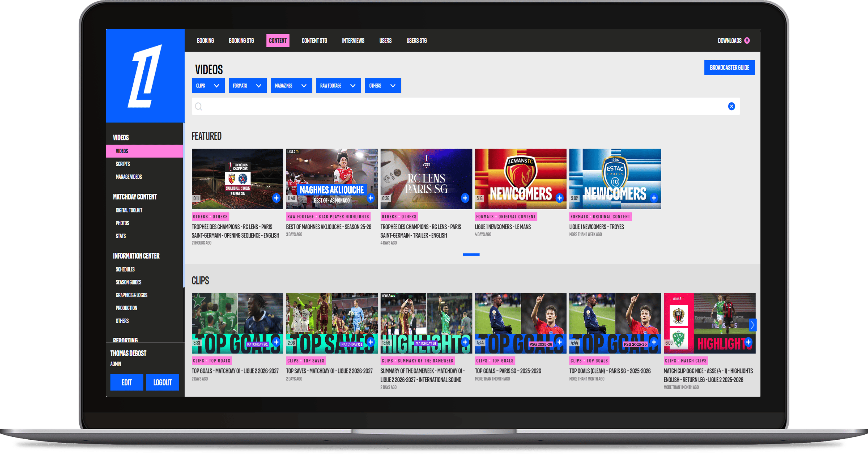
Task: Open the Clips filter dropdown
Action: pos(208,86)
